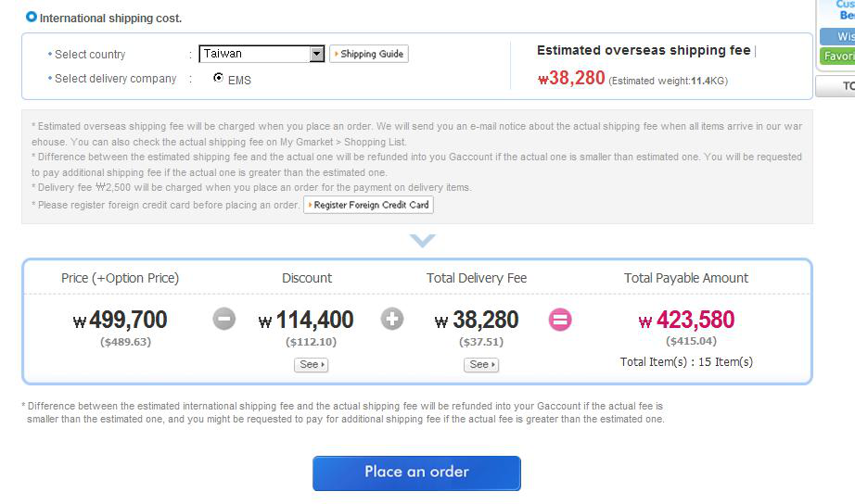Click the pink equals icon
Viewport: 855px width, 504px height.
point(560,320)
